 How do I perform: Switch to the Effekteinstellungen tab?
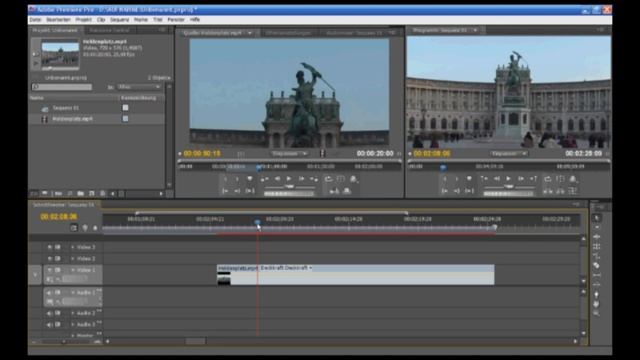pyautogui.click(x=288, y=33)
